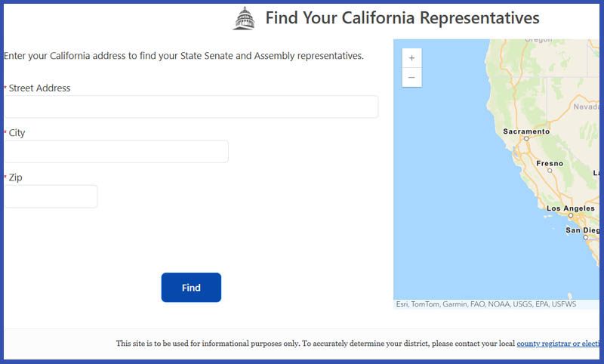The image size is (604, 364).
Task: Click the Nevada label on the map
Action: click(587, 106)
